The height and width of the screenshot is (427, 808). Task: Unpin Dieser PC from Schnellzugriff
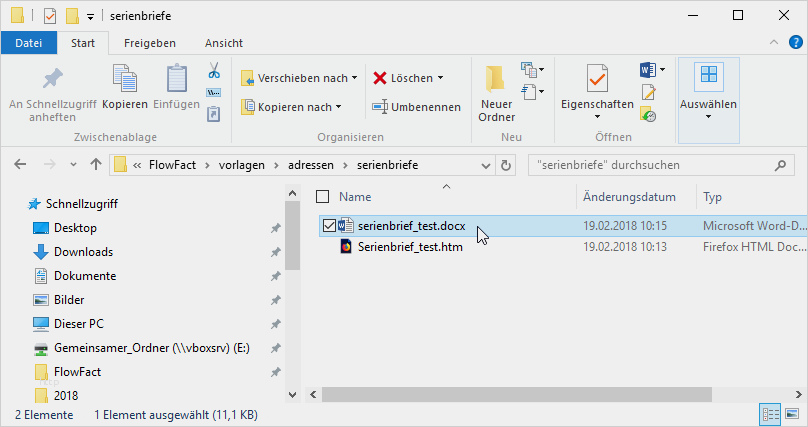[276, 324]
